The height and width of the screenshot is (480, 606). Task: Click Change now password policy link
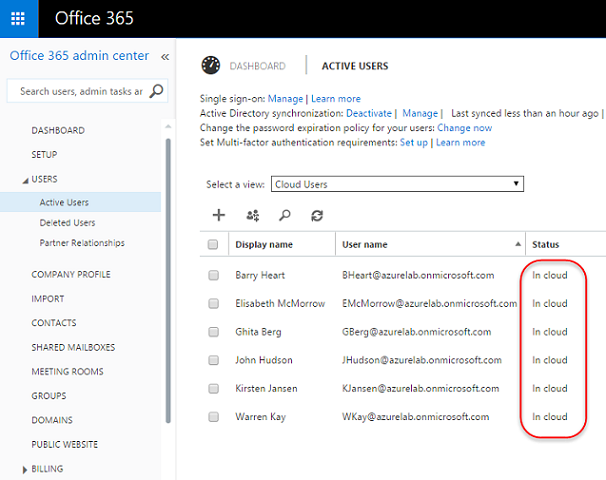pos(465,128)
